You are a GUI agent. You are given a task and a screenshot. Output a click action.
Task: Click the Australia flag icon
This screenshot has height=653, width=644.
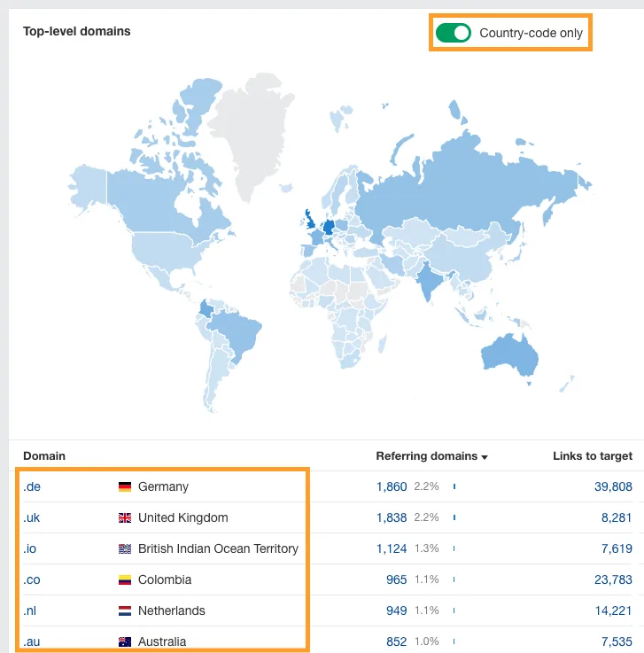pyautogui.click(x=125, y=641)
